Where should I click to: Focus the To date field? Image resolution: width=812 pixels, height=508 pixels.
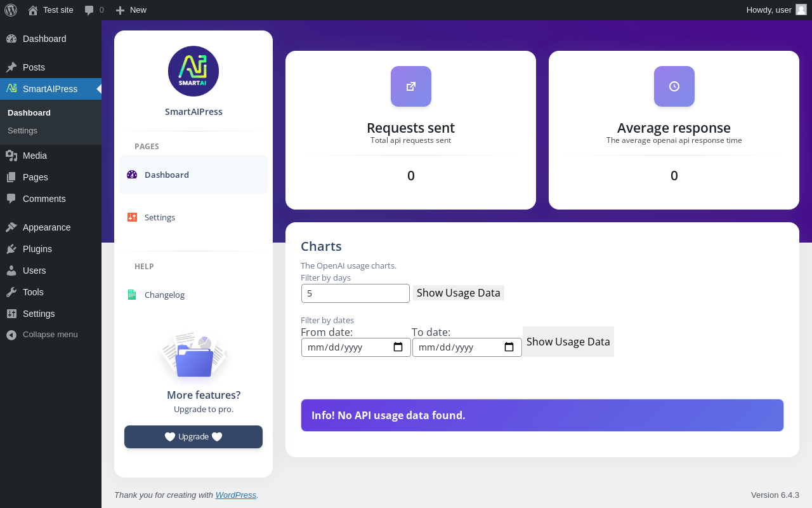[x=467, y=347]
